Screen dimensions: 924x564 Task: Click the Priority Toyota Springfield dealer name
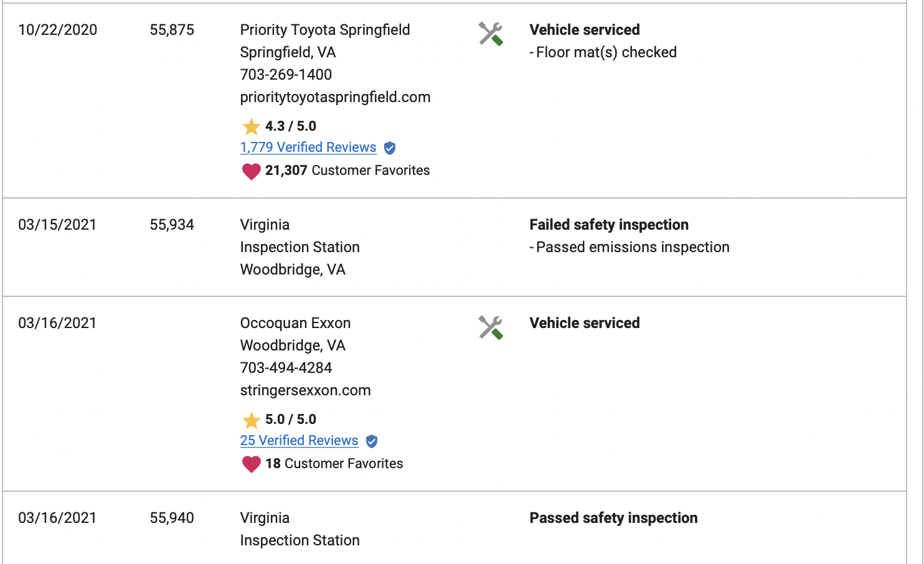pos(324,30)
